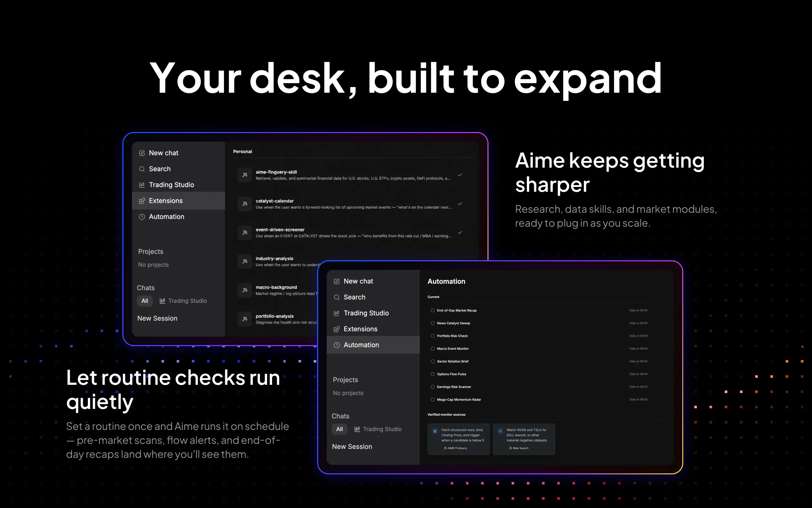This screenshot has width=812, height=508.
Task: Click No projects text in Automation window
Action: point(348,393)
